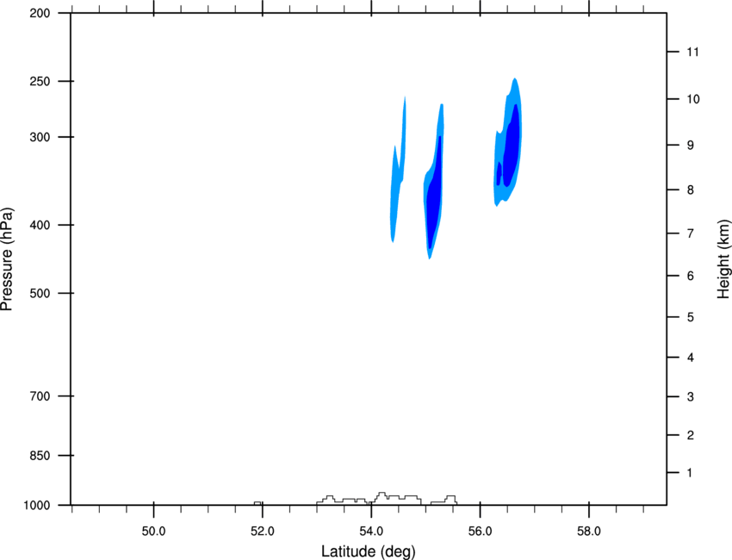Click the 500 pressure tick label
This screenshot has width=732, height=560.
tap(40, 293)
